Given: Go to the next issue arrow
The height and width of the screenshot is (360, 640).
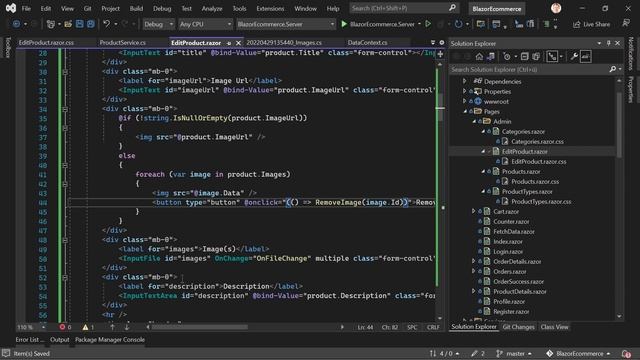Looking at the screenshot, I should pyautogui.click(x=127, y=327).
